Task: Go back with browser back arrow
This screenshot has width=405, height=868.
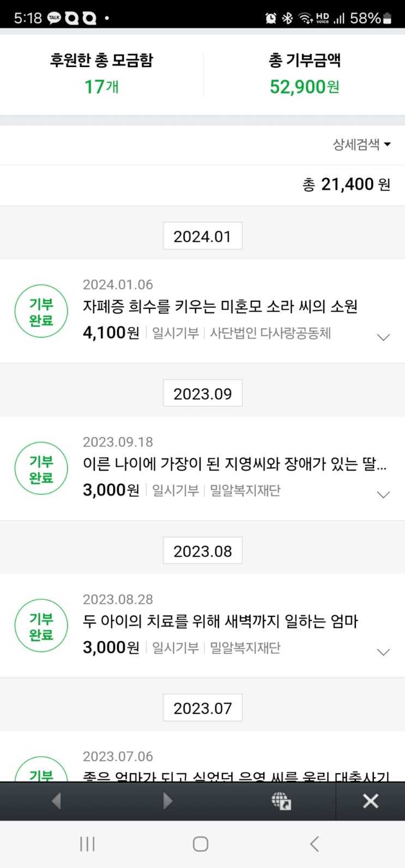Action: point(56,800)
